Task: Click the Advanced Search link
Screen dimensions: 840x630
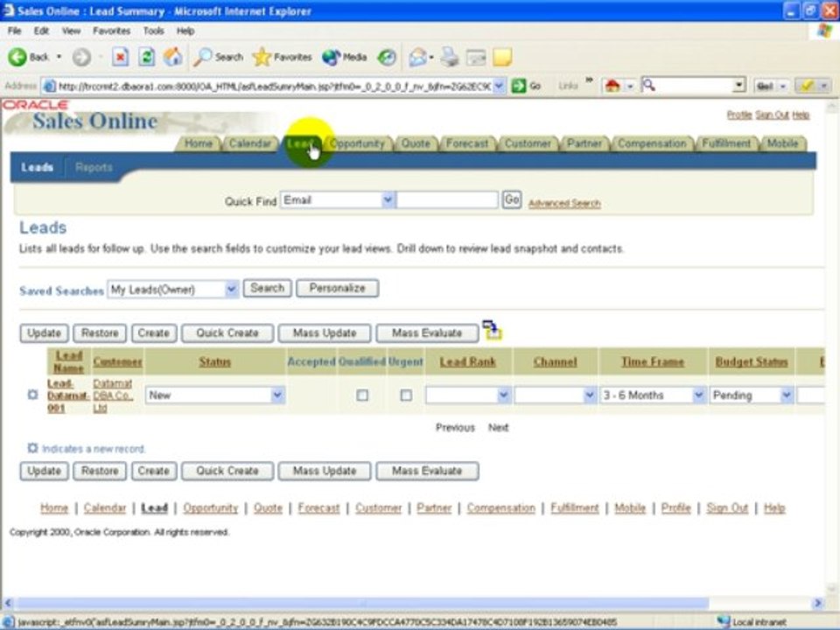Action: click(x=564, y=203)
